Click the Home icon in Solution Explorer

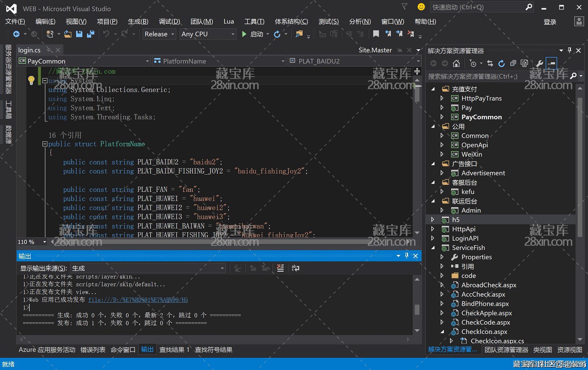tap(456, 63)
